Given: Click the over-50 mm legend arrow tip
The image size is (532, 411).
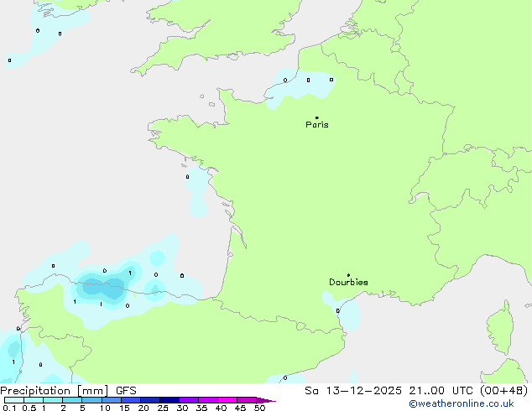Looking at the screenshot, I should pyautogui.click(x=266, y=400).
